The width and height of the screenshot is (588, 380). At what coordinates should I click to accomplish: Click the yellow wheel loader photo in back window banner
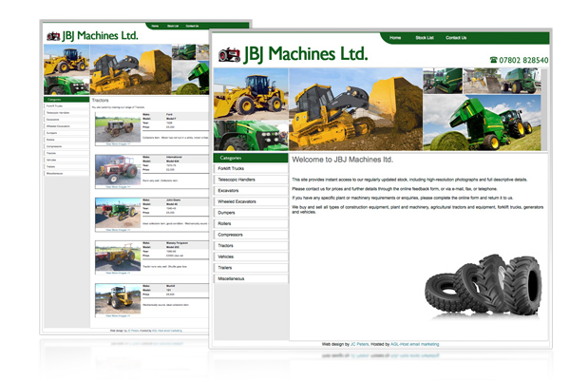[x=66, y=60]
